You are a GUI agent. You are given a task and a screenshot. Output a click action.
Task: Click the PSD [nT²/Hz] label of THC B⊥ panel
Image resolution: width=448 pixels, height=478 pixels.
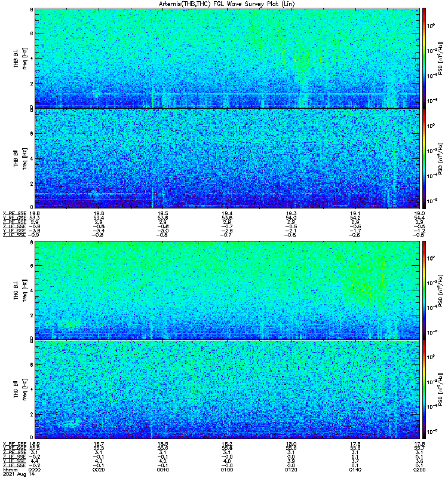(440, 290)
